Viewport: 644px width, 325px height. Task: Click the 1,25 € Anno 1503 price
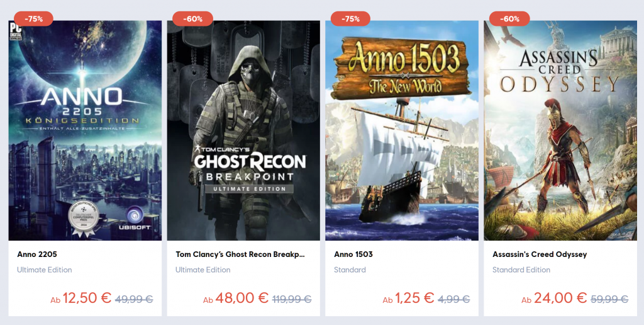(x=415, y=298)
